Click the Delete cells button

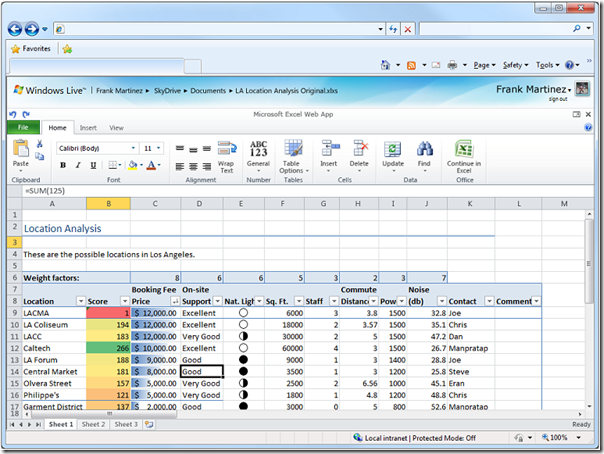pos(359,156)
